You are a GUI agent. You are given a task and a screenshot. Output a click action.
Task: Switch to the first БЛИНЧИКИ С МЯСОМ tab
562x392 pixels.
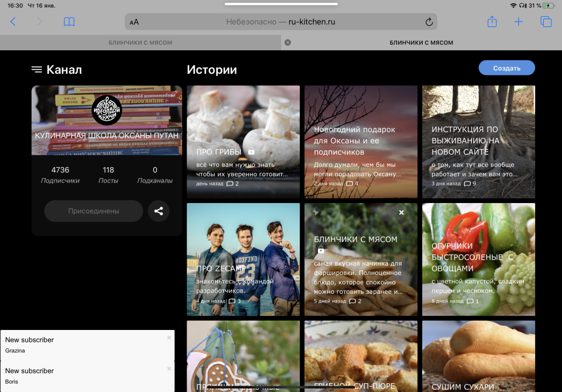pos(140,43)
